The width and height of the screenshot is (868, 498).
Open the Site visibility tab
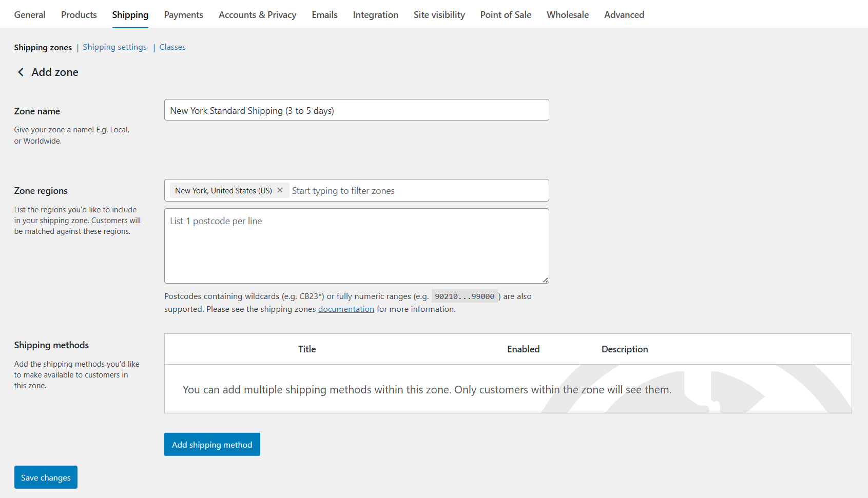tap(439, 14)
